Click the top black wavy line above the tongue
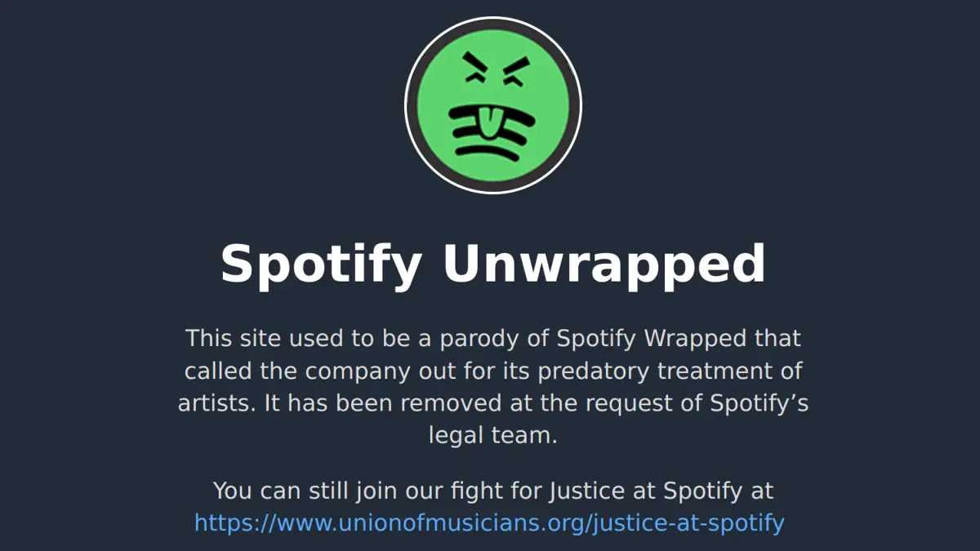The width and height of the screenshot is (980, 551). click(x=493, y=115)
